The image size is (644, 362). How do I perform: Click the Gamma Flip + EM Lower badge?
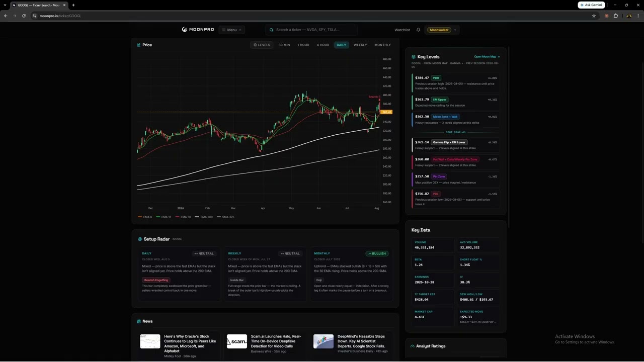coord(449,142)
